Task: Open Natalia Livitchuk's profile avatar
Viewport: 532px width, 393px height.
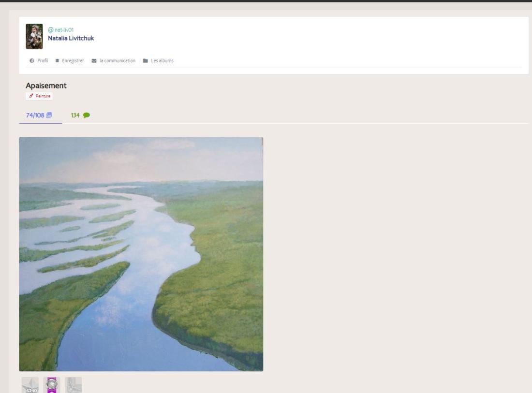Action: [34, 36]
